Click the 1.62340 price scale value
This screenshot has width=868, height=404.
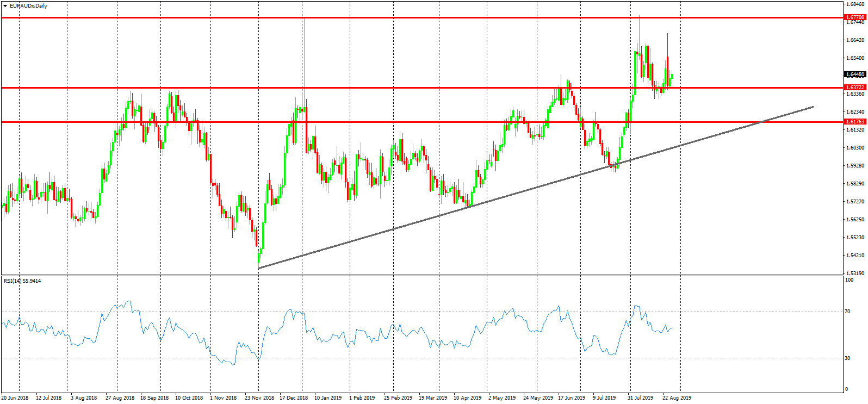click(x=855, y=112)
